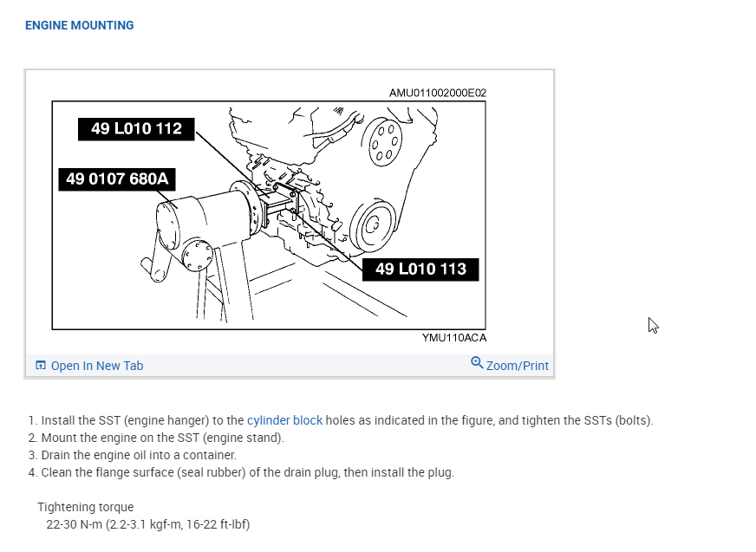Click the 49 L010 113 label
Screen dimensions: 756x552
click(420, 269)
